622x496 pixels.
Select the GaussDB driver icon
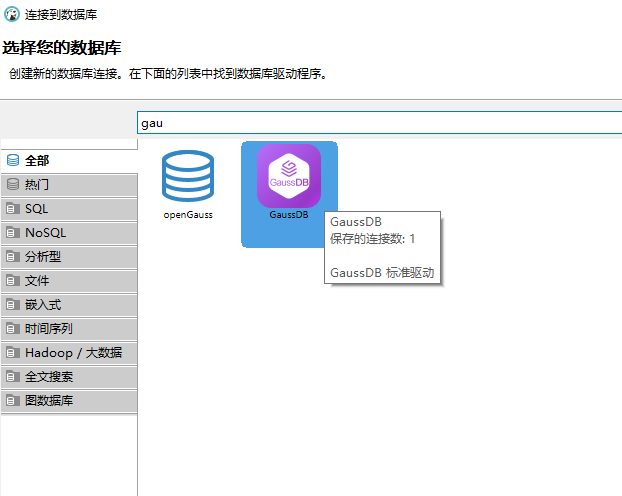[x=289, y=176]
